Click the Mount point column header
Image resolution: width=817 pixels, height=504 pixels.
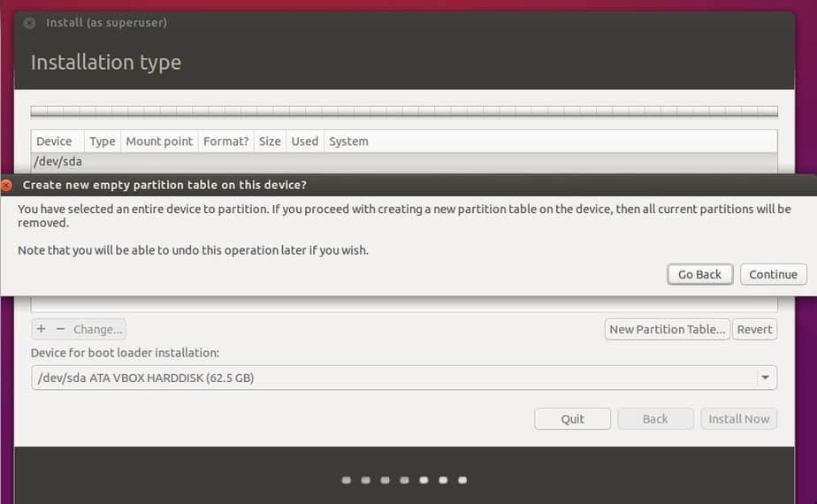159,141
